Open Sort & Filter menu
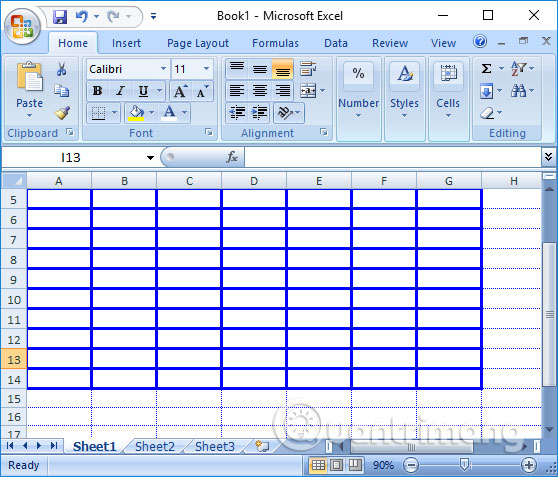The image size is (558, 477). pyautogui.click(x=522, y=68)
